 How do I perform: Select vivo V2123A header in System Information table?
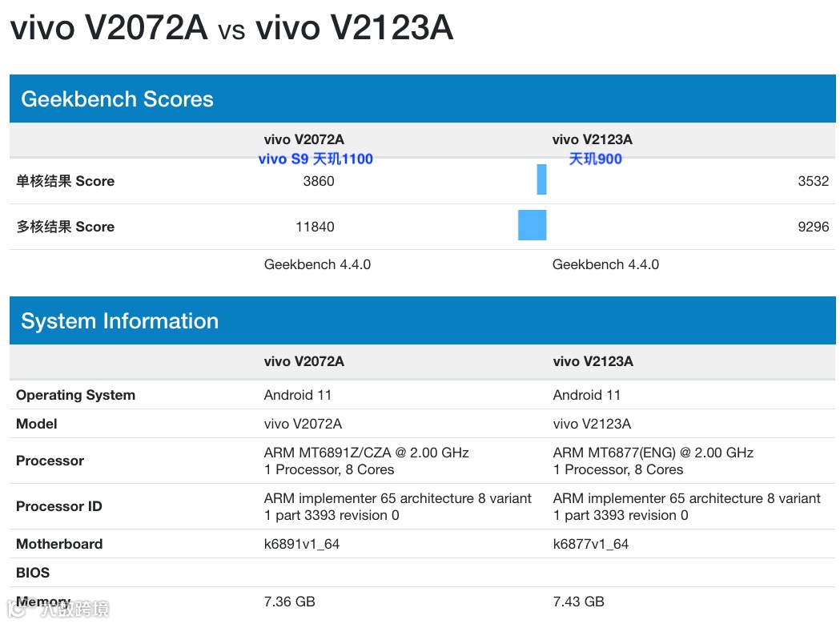(x=593, y=361)
